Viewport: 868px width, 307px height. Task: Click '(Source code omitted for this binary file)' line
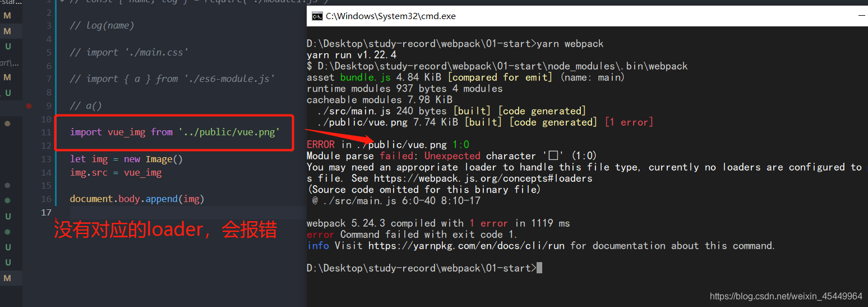coord(424,190)
